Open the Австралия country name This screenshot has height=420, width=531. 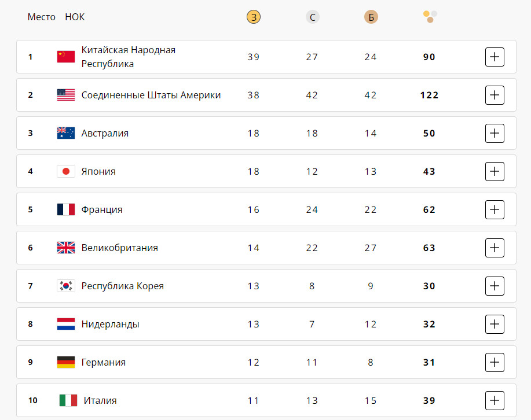pos(105,133)
